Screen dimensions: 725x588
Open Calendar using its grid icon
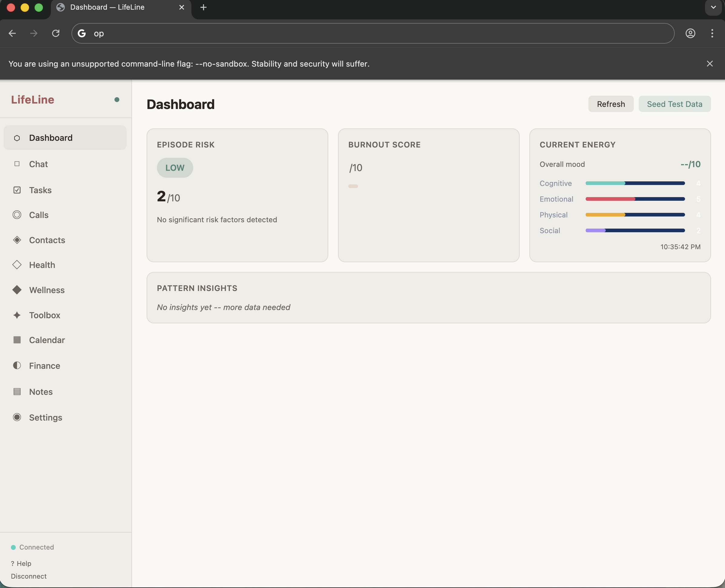click(17, 340)
